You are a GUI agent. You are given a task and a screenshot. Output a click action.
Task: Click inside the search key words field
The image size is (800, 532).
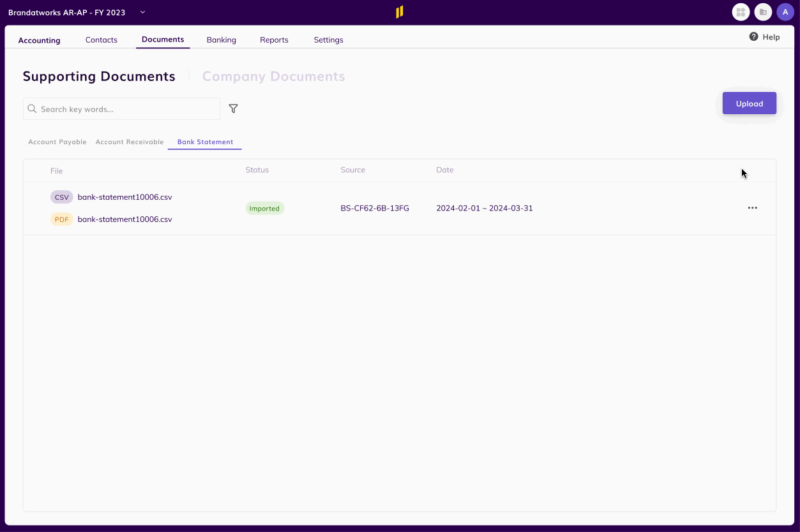(x=121, y=108)
